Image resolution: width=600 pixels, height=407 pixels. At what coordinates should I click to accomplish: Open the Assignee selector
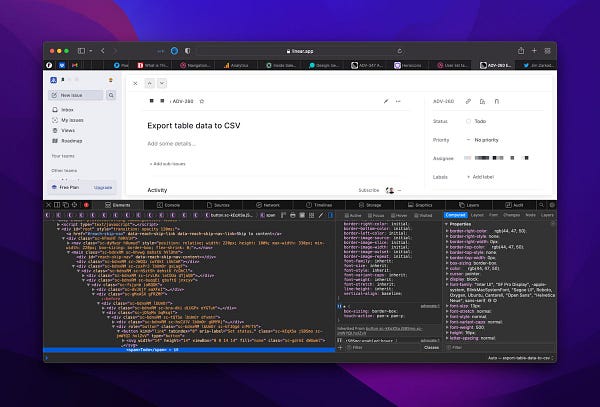[x=496, y=158]
